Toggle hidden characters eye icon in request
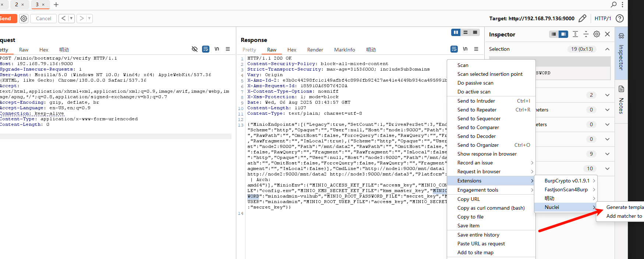This screenshot has height=259, width=644. [x=195, y=49]
